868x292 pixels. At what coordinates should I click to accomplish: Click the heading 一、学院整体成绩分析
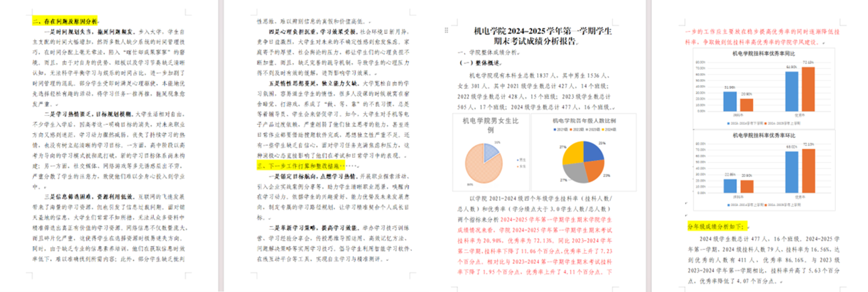point(488,52)
